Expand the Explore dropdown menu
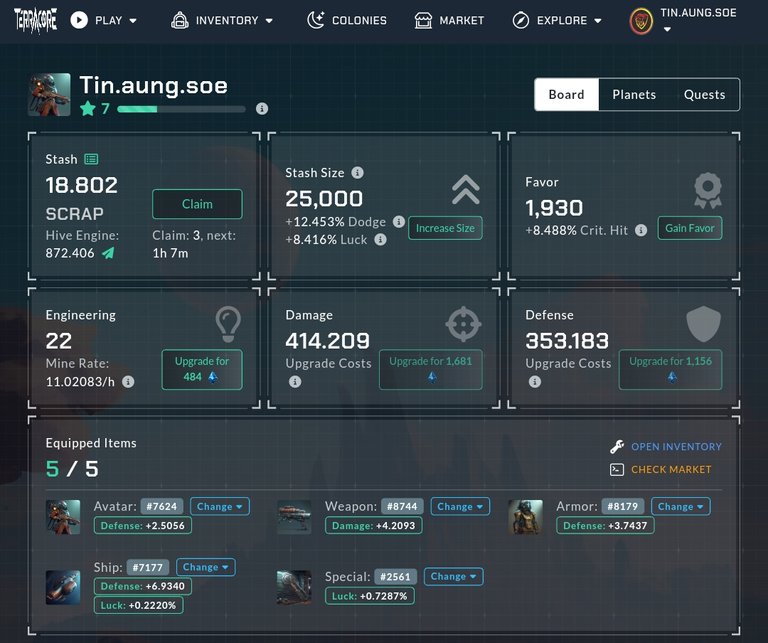 click(x=598, y=21)
